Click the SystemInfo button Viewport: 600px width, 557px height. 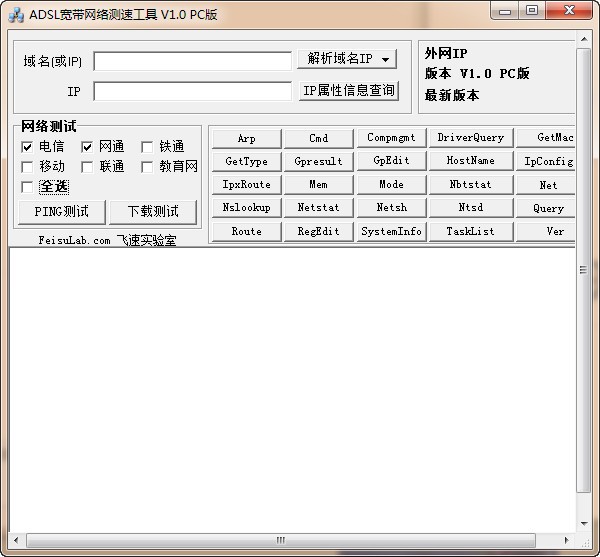click(391, 231)
